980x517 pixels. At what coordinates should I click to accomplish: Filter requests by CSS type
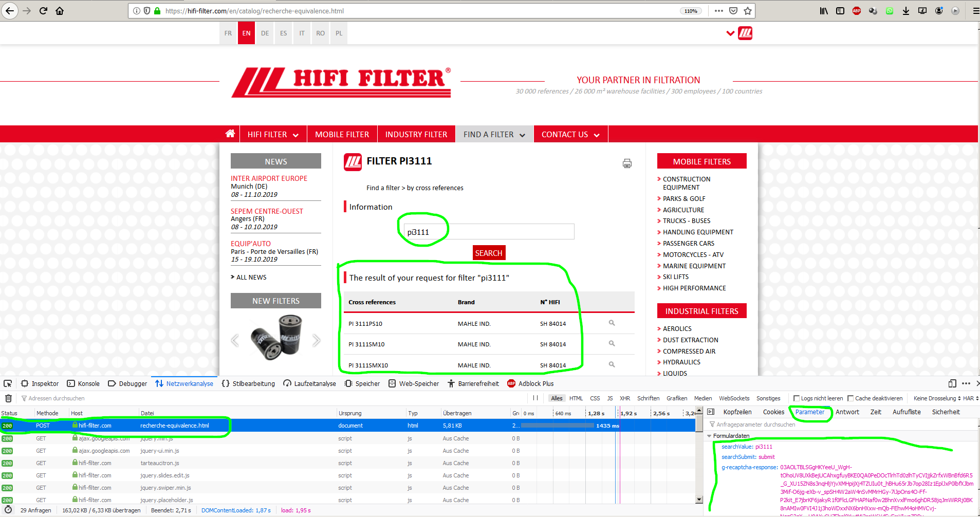pos(595,398)
